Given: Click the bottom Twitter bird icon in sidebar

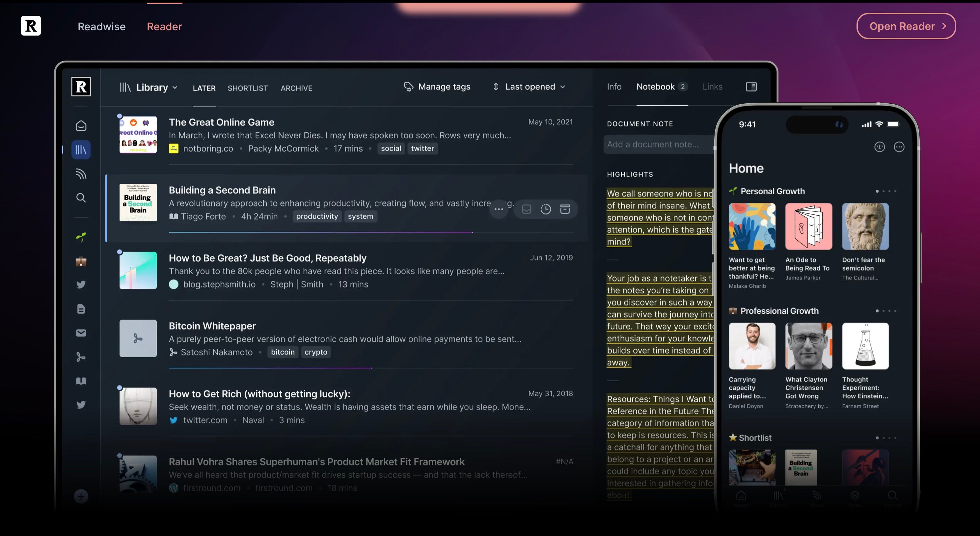Looking at the screenshot, I should (x=81, y=404).
